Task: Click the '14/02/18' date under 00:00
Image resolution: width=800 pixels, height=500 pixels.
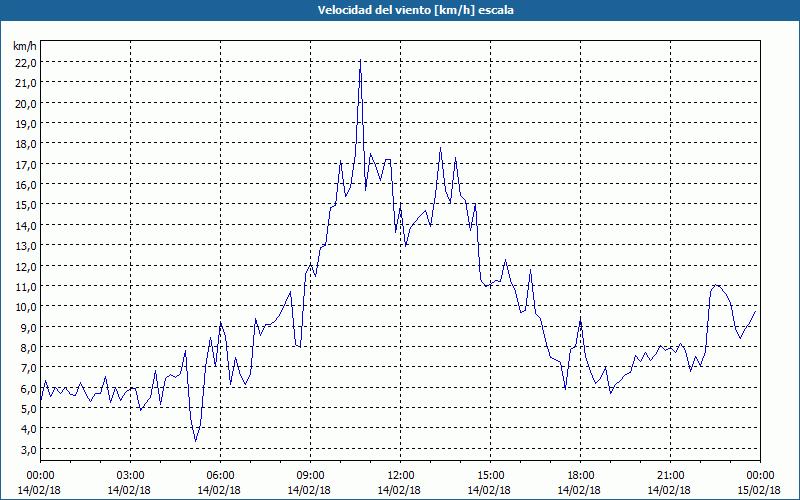Action: pos(39,490)
